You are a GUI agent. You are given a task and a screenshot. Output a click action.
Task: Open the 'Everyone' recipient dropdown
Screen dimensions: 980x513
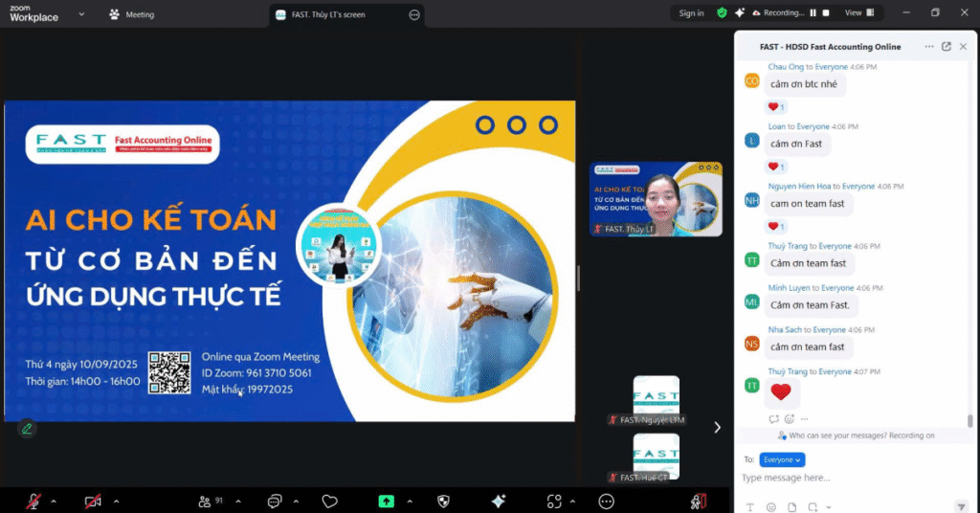point(782,459)
